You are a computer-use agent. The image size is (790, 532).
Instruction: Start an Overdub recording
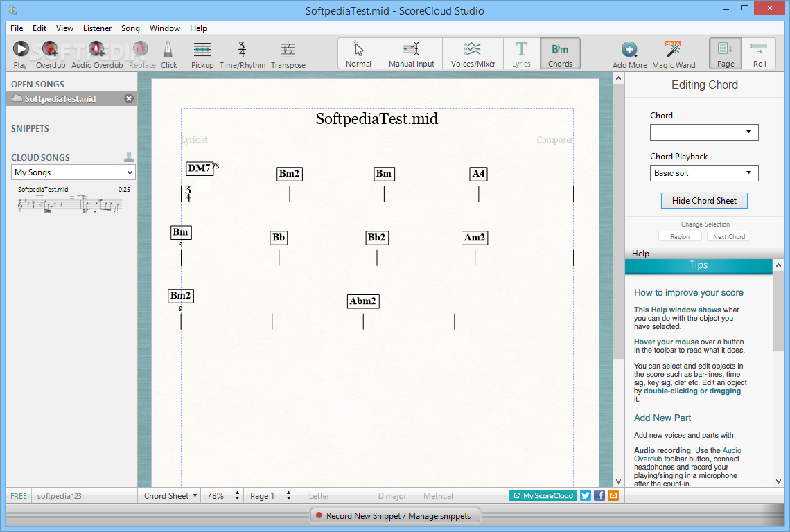click(51, 55)
